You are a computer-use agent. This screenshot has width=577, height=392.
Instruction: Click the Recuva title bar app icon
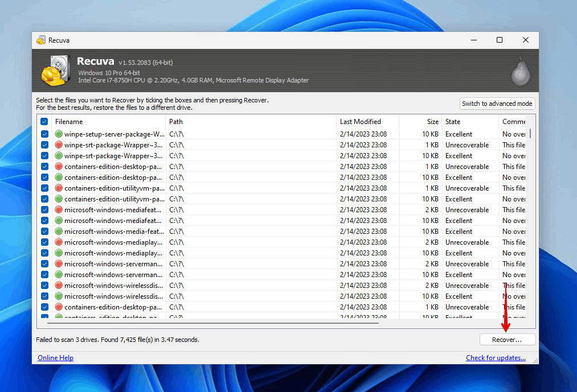pos(41,40)
